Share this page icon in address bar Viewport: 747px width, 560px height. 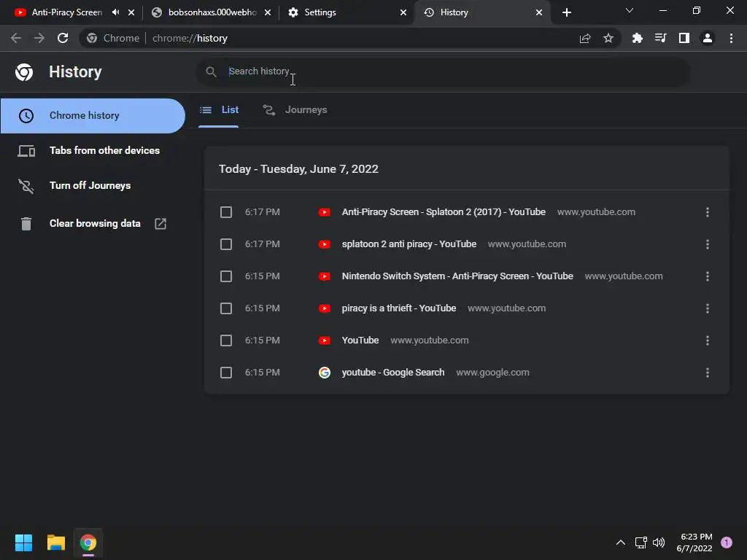585,39
